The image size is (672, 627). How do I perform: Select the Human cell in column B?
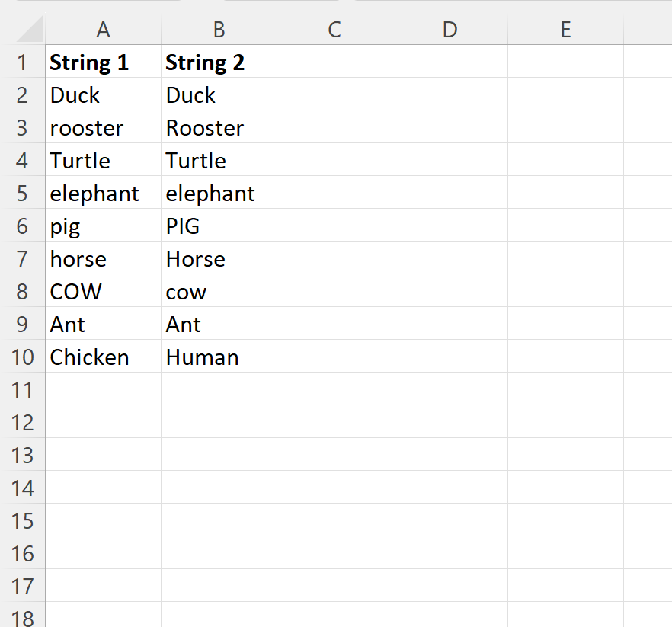[x=219, y=357]
